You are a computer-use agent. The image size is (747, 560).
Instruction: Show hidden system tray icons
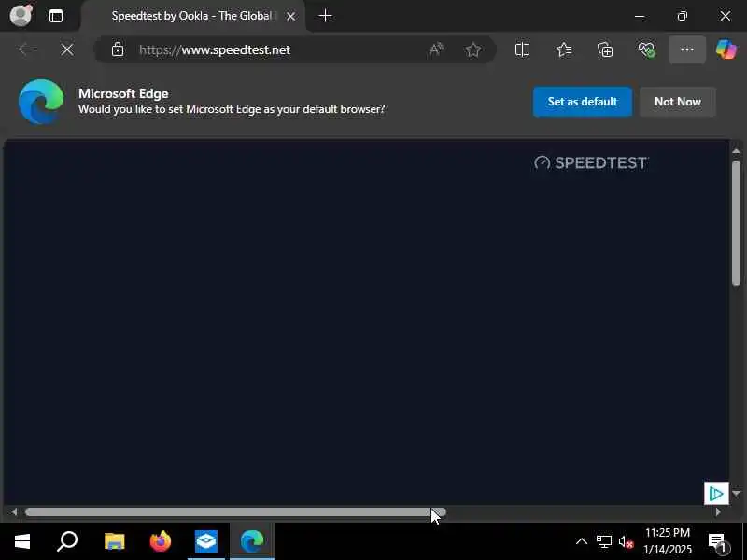[x=581, y=541]
